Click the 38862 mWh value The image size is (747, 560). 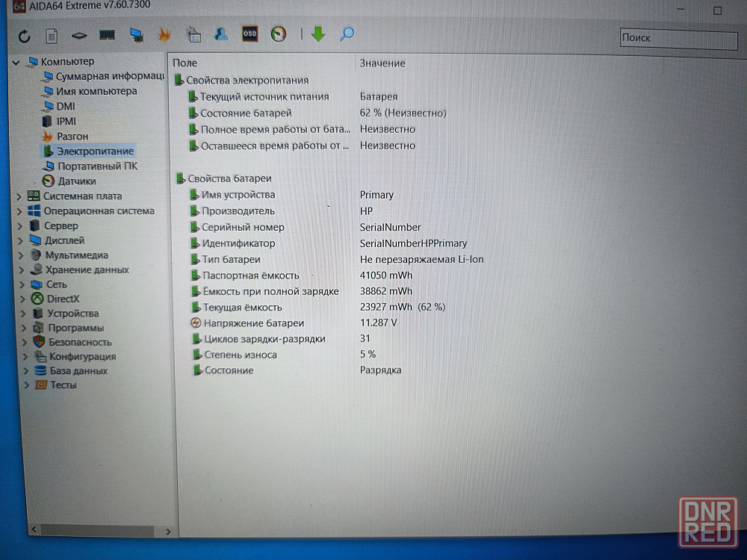pyautogui.click(x=386, y=291)
